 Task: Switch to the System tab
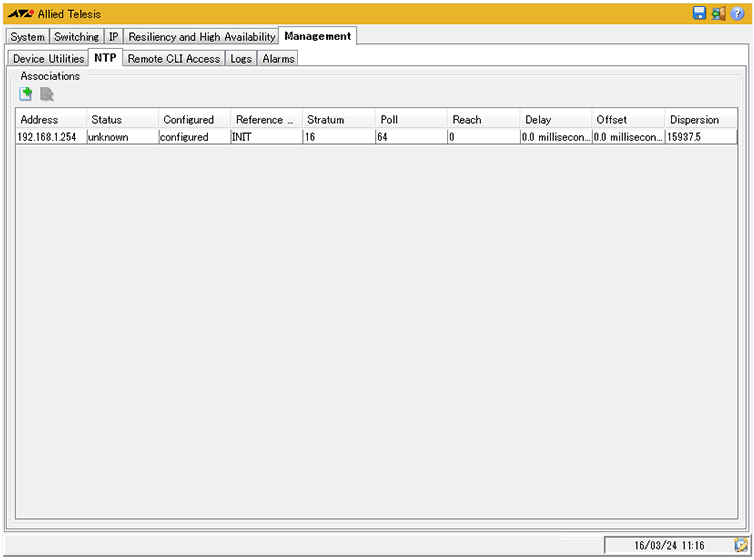click(27, 37)
